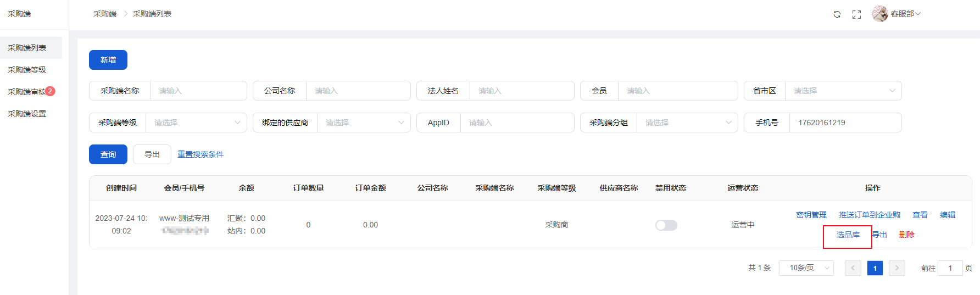Toggle the 禁用状态 switch

point(666,225)
